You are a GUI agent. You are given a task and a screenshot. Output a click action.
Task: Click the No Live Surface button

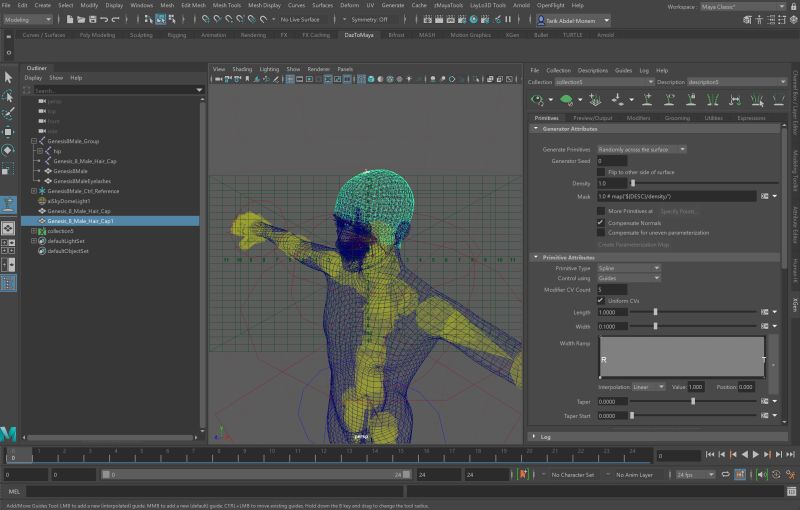pos(300,19)
